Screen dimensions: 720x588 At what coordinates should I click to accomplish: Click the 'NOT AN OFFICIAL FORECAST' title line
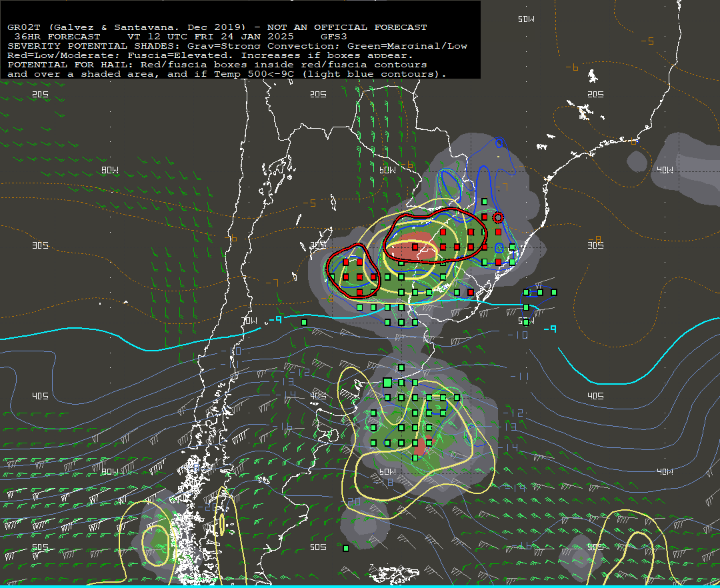[217, 27]
